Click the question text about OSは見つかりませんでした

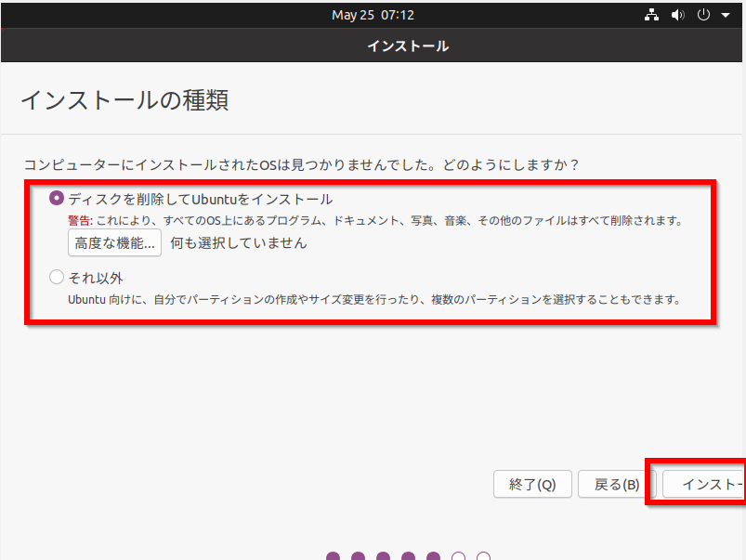(302, 164)
